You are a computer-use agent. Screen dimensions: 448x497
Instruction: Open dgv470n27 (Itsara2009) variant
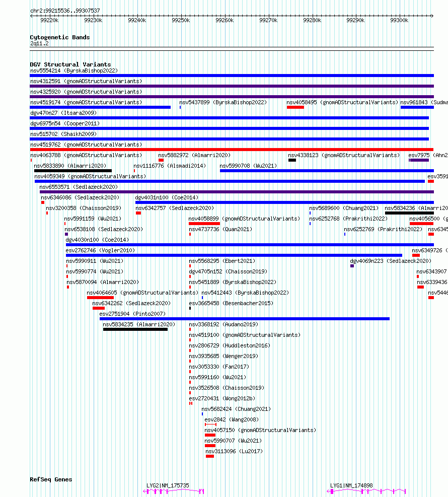[x=63, y=113]
